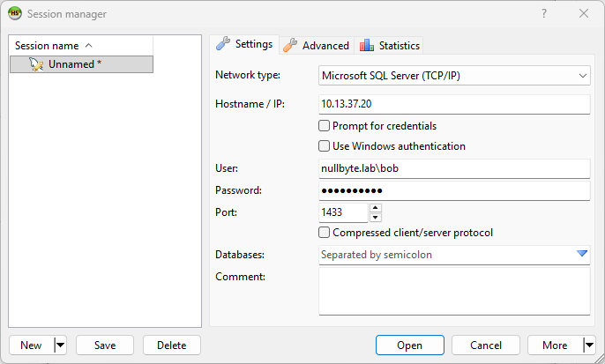Click the Comment text area
This screenshot has width=605, height=364.
point(454,291)
